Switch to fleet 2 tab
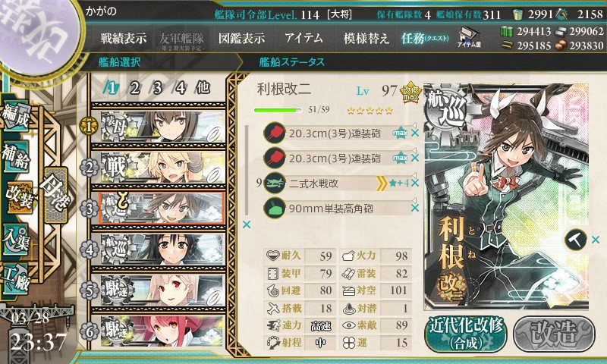This screenshot has width=607, height=364. pyautogui.click(x=134, y=88)
